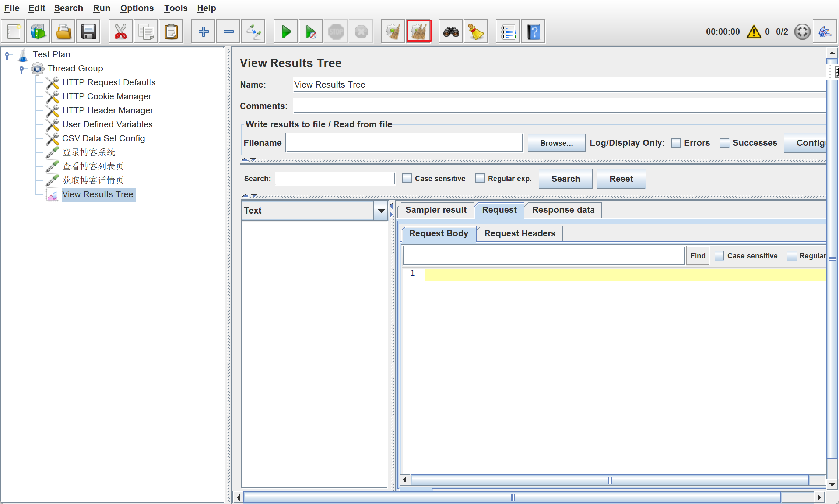Click the green Start run icon

click(286, 32)
